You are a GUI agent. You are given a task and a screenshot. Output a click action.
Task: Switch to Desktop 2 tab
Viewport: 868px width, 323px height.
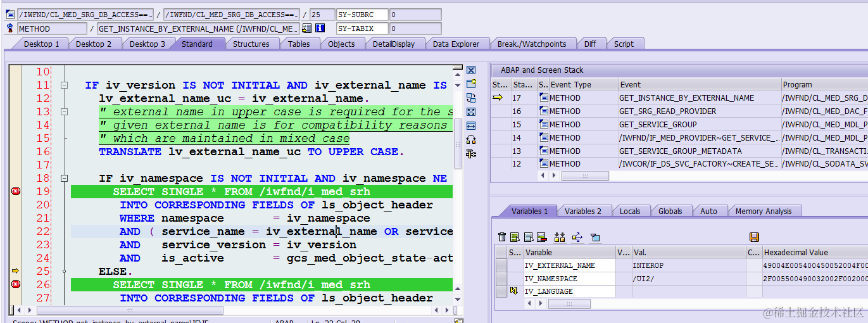pyautogui.click(x=94, y=44)
